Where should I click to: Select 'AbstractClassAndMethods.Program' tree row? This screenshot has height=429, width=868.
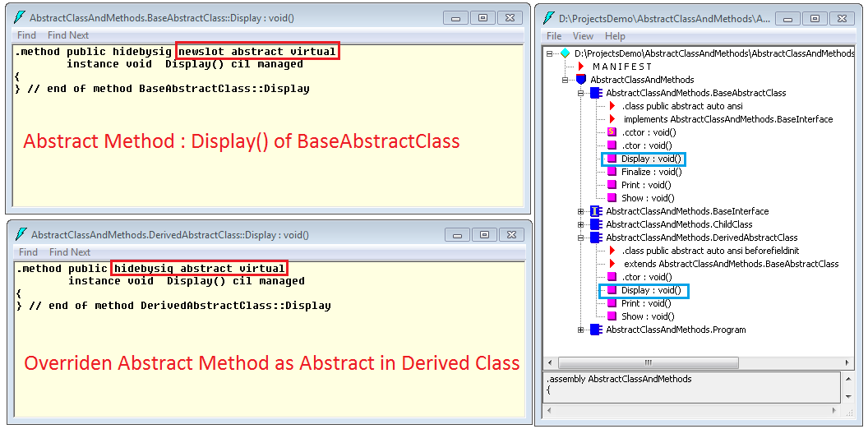coord(676,330)
